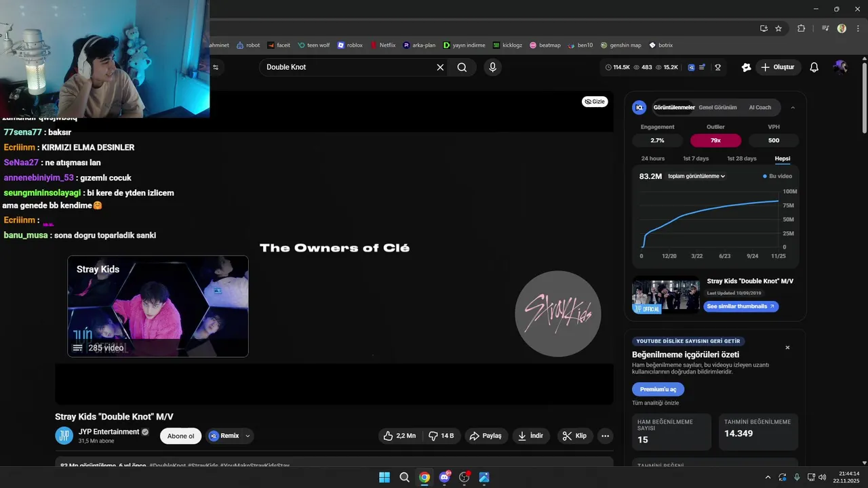Image resolution: width=868 pixels, height=488 pixels.
Task: Open the roblox bookmark
Action: click(x=350, y=45)
